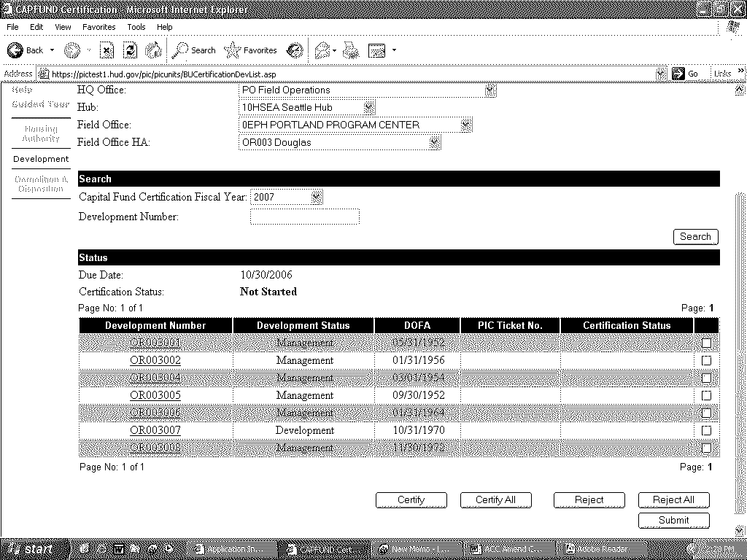Check the box for OR003001 row

pyautogui.click(x=705, y=343)
